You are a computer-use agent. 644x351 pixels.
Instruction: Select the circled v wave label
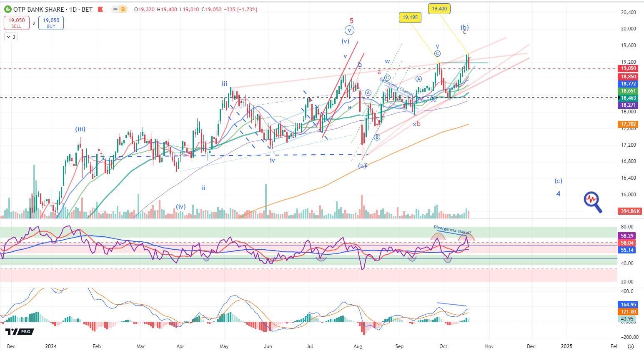click(x=349, y=30)
